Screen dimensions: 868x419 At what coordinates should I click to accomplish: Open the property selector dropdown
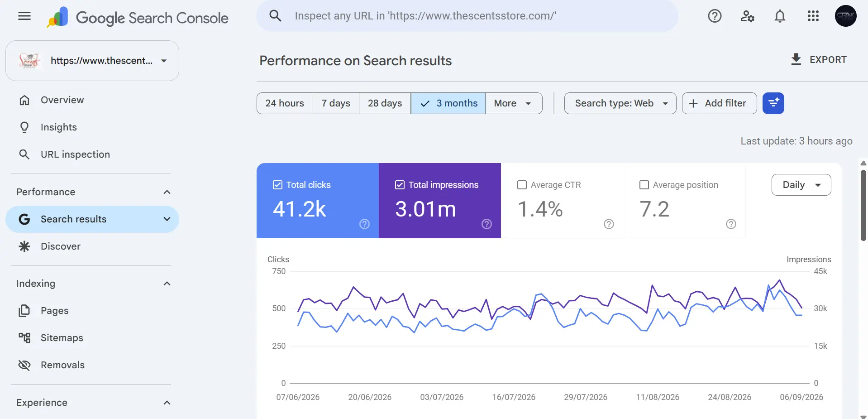tap(92, 61)
